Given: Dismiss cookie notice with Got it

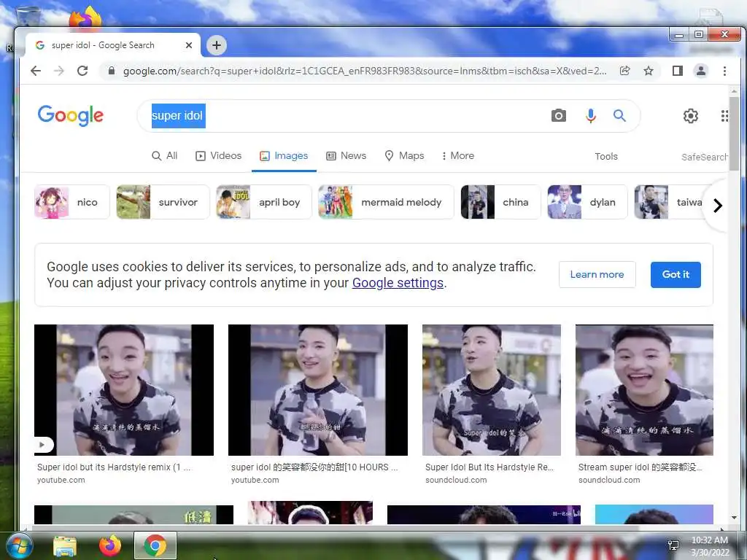Looking at the screenshot, I should coord(676,274).
